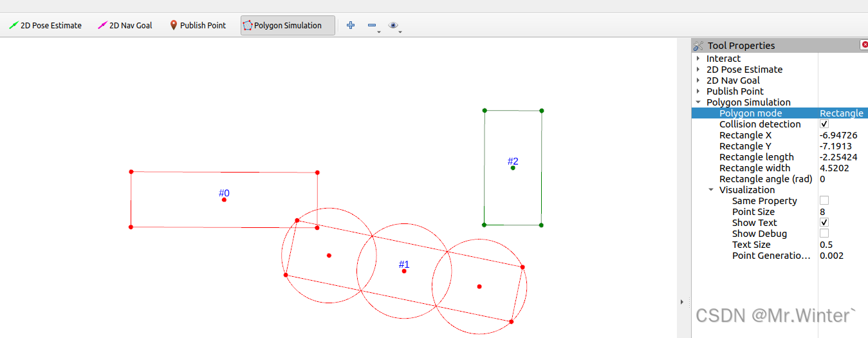Expand 2D Pose Estimate properties
The width and height of the screenshot is (868, 338).
(x=698, y=70)
